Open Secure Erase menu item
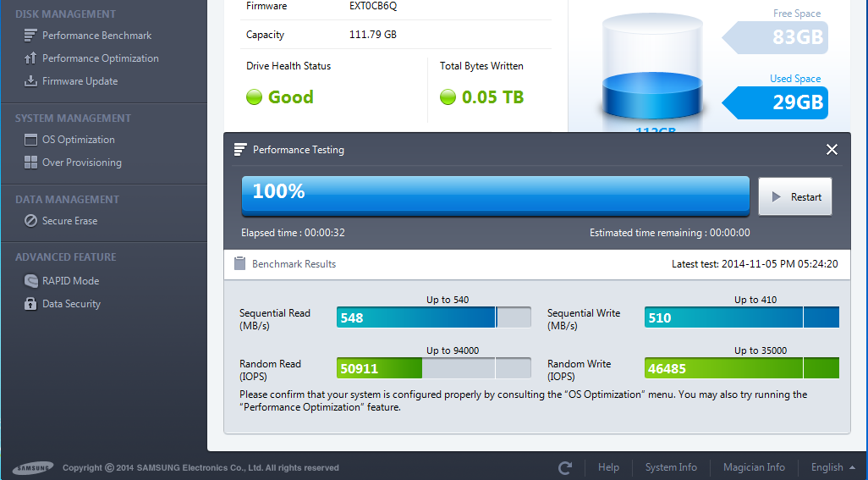The image size is (868, 480). [x=69, y=220]
